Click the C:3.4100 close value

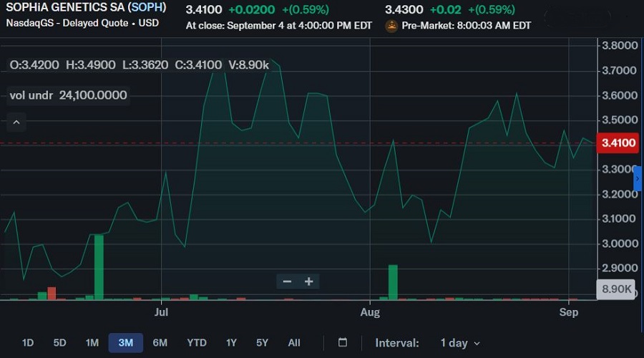click(198, 65)
